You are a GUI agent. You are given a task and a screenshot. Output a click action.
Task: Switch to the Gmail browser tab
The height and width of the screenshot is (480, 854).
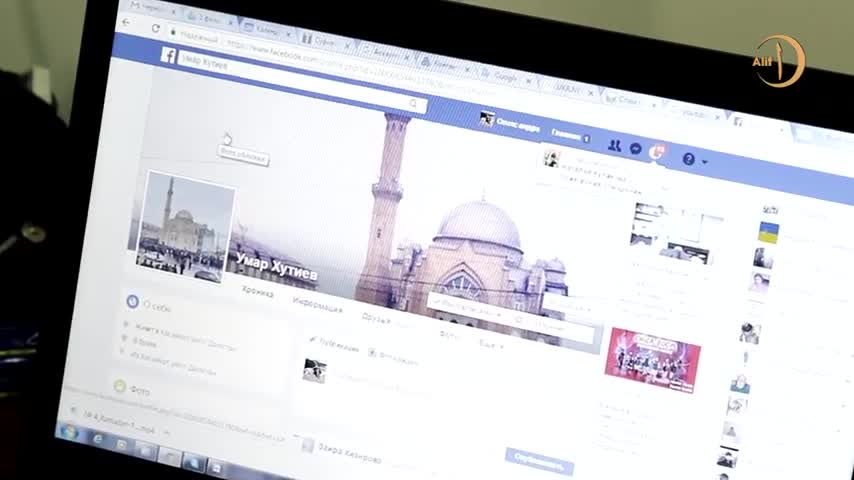coord(150,7)
